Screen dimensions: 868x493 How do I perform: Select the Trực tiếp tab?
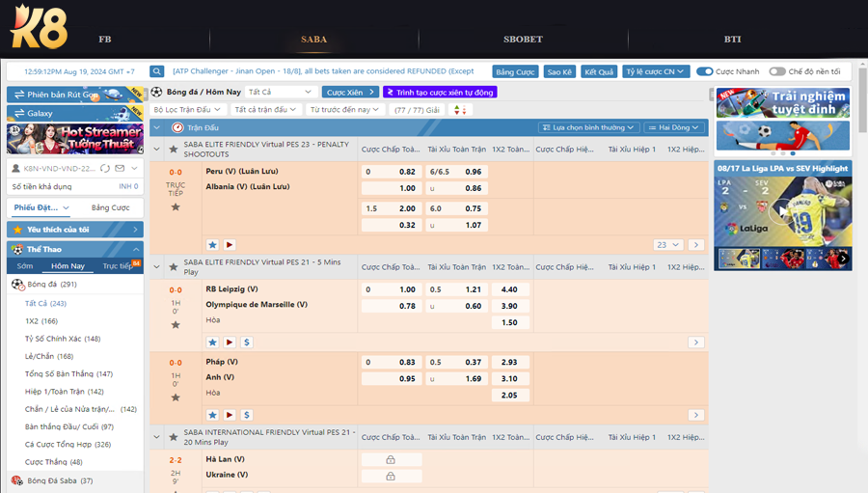pyautogui.click(x=118, y=266)
